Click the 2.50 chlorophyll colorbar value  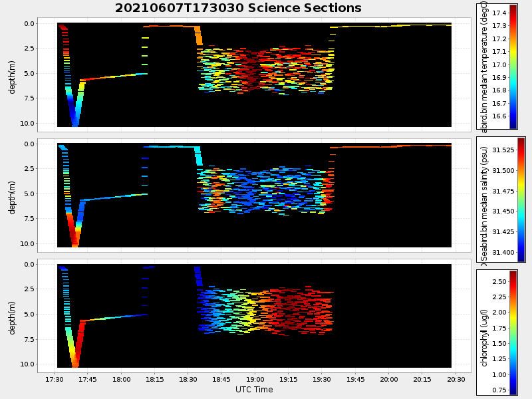click(x=499, y=281)
